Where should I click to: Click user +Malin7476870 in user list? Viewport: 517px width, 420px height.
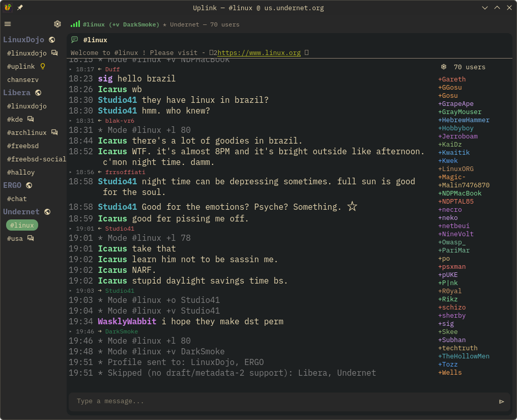pos(464,185)
